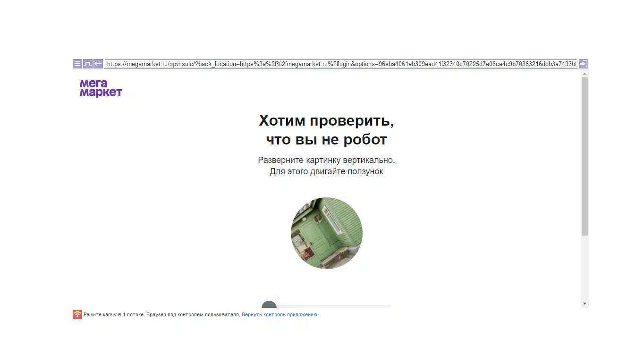This screenshot has height=364, width=627.
Task: Click the megamarket.ru URL address field
Action: pyautogui.click(x=341, y=64)
